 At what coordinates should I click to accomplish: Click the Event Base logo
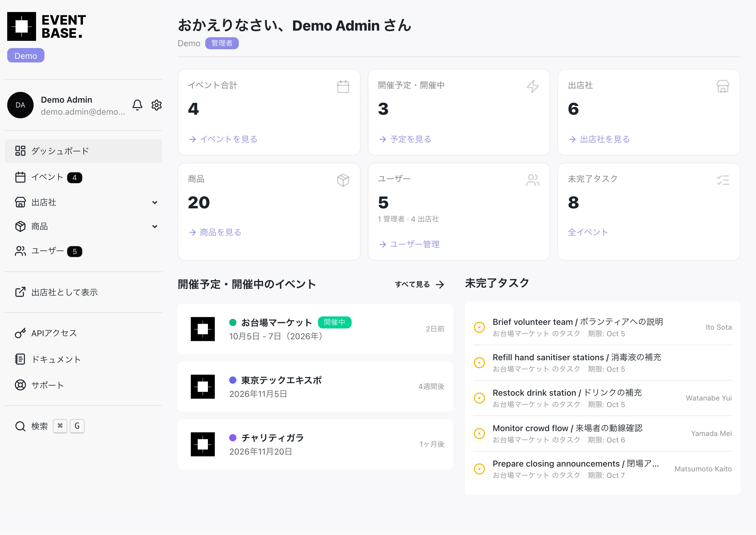click(x=46, y=26)
